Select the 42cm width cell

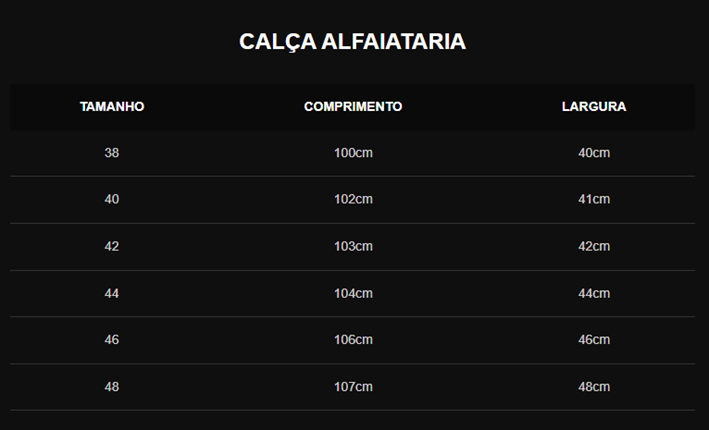[x=594, y=246]
